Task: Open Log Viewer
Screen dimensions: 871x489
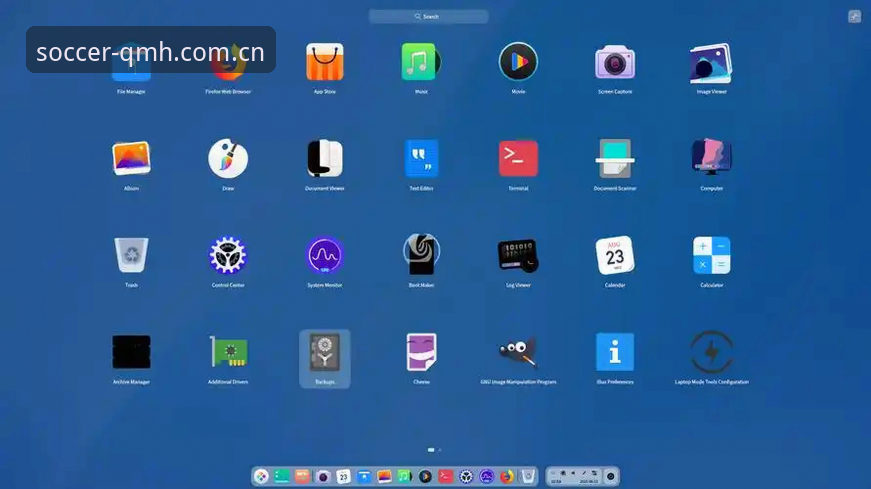Action: pyautogui.click(x=518, y=256)
